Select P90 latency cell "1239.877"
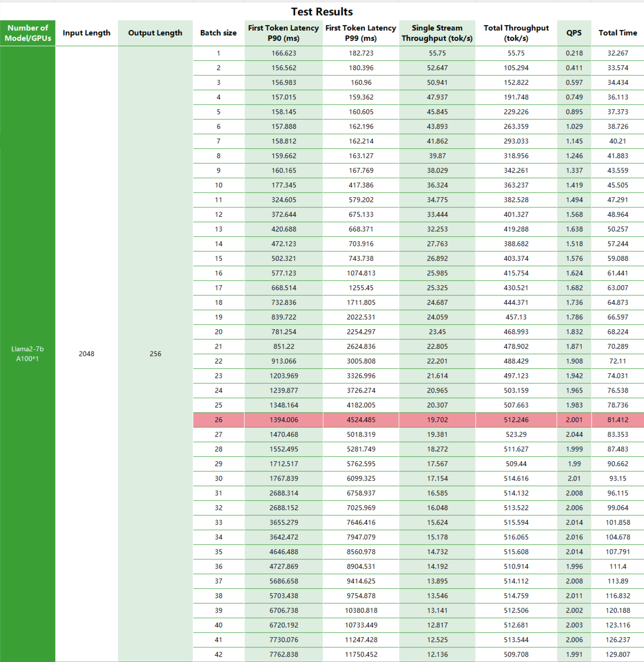Image resolution: width=644 pixels, height=662 pixels. point(284,391)
